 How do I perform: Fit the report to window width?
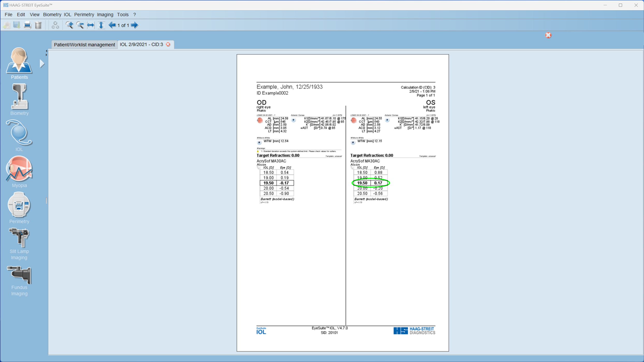[x=90, y=25]
